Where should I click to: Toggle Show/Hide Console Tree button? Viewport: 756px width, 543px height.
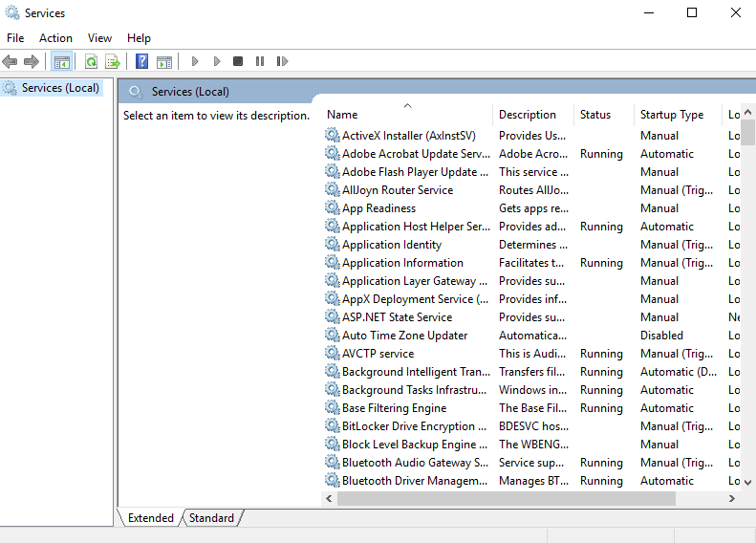point(62,61)
